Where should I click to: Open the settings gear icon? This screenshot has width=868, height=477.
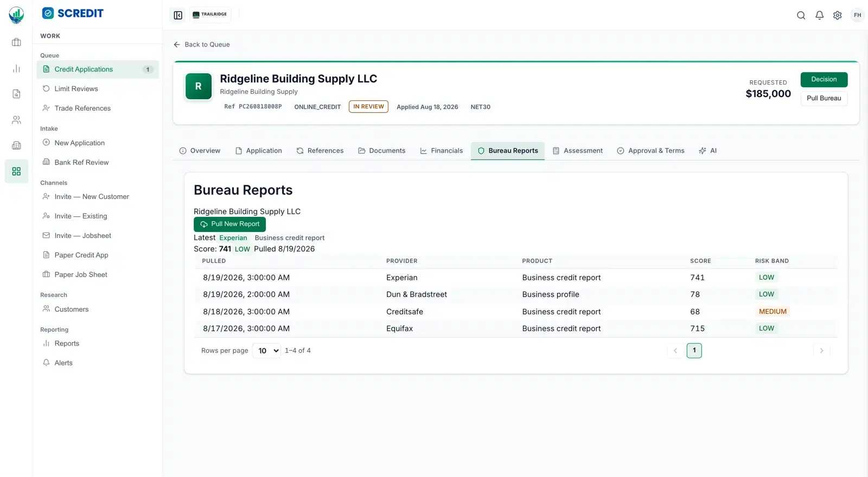tap(838, 15)
